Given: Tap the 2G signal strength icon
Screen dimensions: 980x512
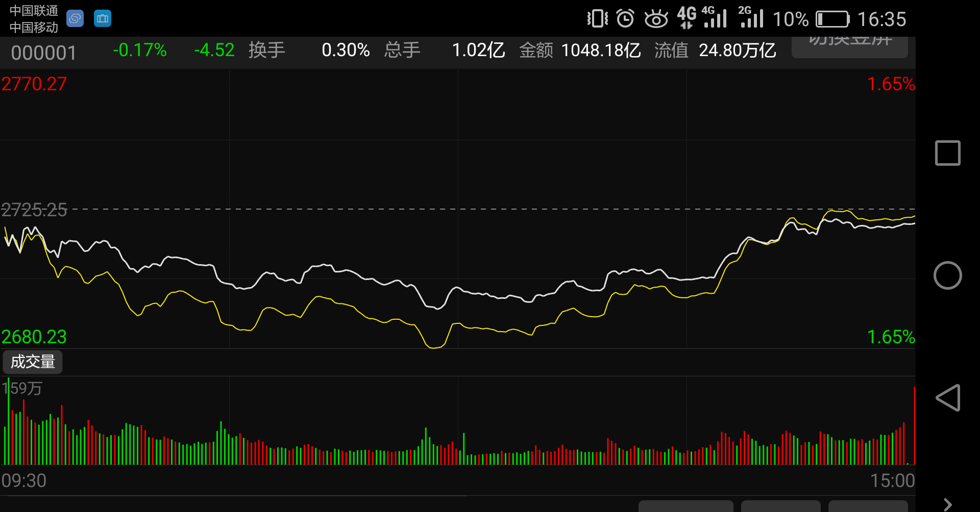Looking at the screenshot, I should (751, 17).
